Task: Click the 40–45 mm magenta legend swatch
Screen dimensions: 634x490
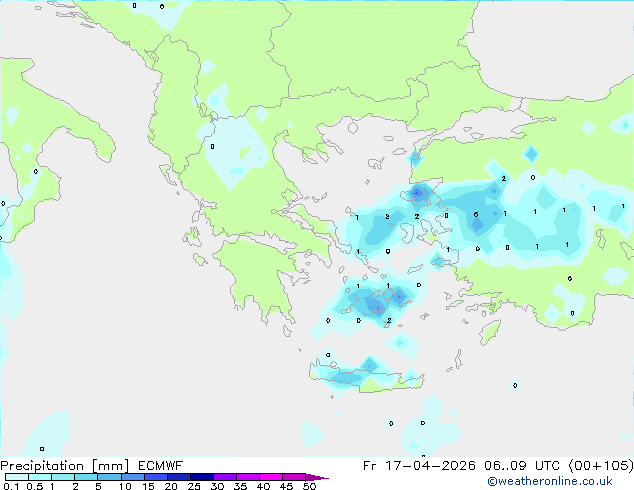Action: click(x=271, y=477)
